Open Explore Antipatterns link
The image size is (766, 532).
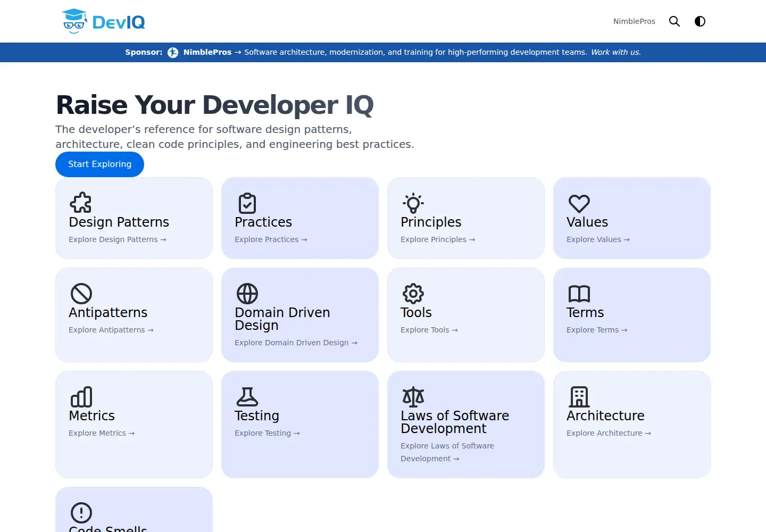(x=111, y=330)
